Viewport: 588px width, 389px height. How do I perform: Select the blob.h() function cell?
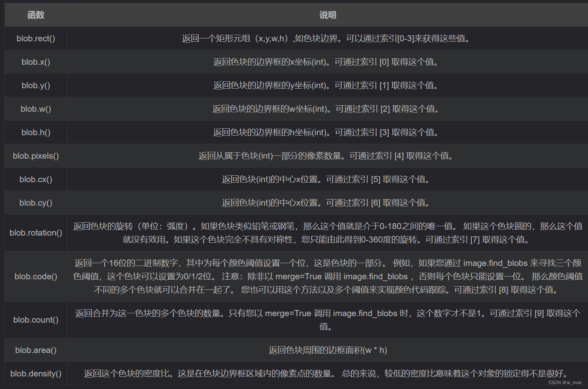pos(36,132)
